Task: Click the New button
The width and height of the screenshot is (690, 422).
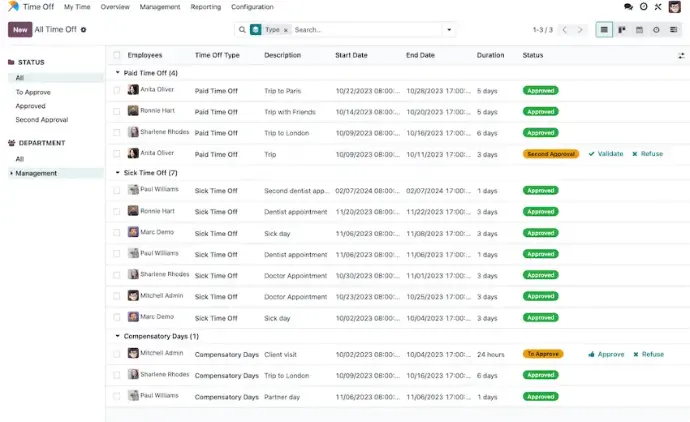Action: 20,30
